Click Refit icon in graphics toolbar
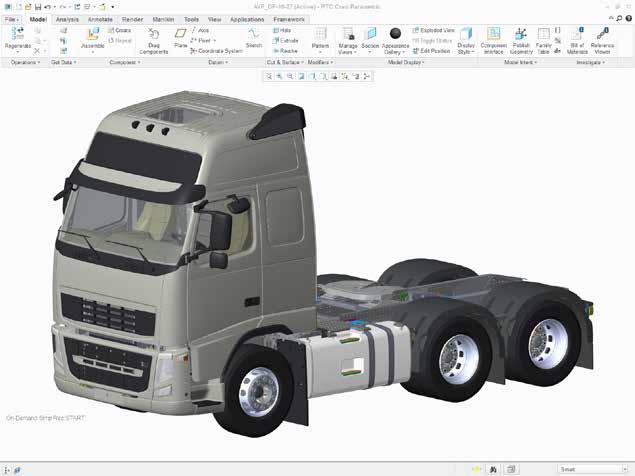635x476 pixels. (x=269, y=76)
